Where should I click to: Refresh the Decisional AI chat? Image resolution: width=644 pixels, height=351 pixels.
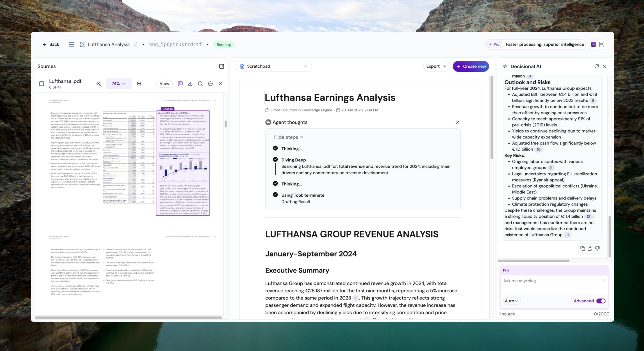click(x=597, y=66)
